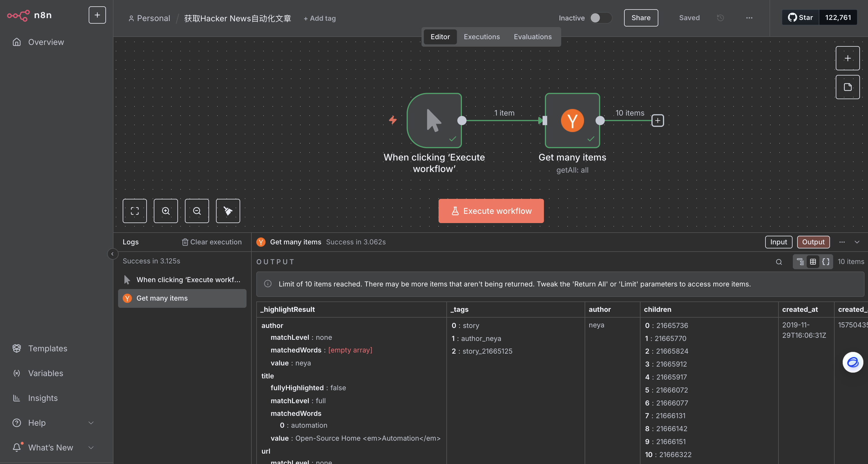Screen dimensions: 868x464
Task: Open Variables in the sidebar
Action: [x=46, y=373]
